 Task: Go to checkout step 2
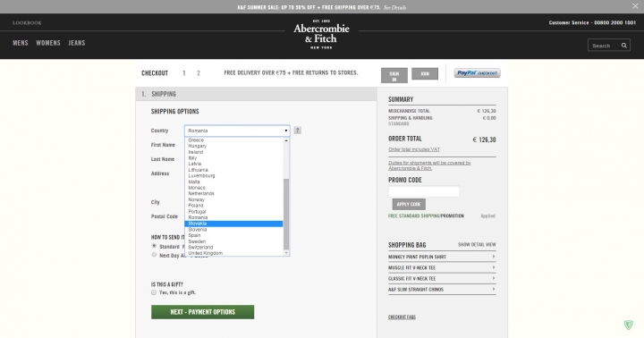(199, 73)
